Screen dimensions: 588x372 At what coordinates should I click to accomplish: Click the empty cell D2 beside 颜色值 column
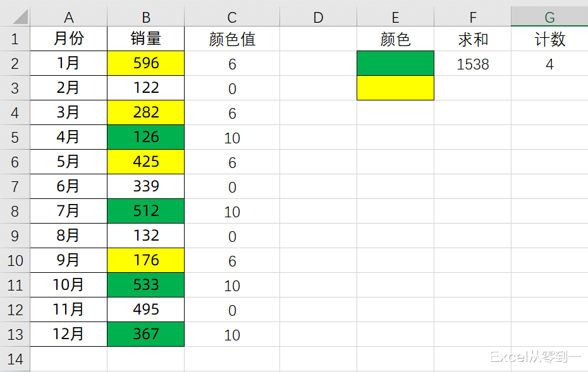click(317, 64)
